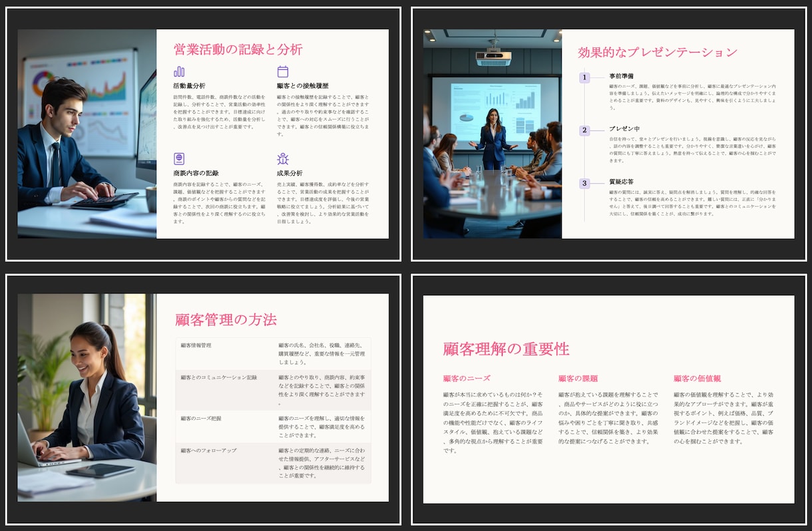812x531 pixels.
Task: Click the table cell 顧客とのコミュニケーション記録
Action: tap(226, 390)
